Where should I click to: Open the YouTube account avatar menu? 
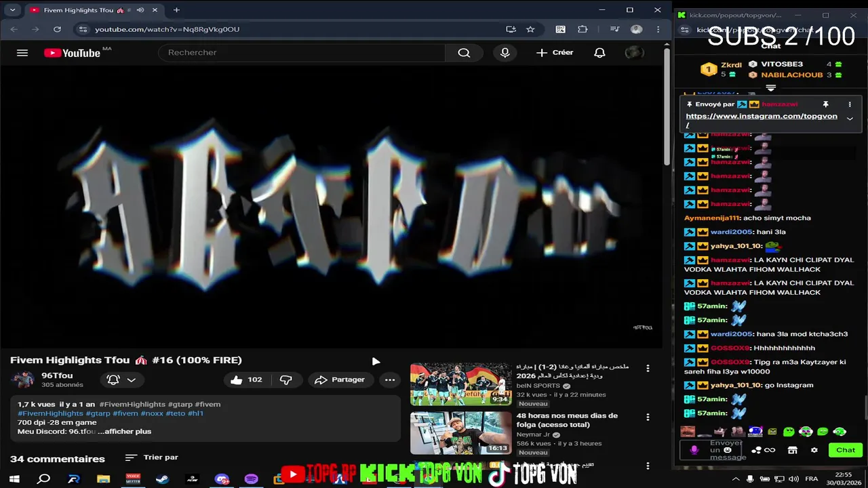(634, 53)
